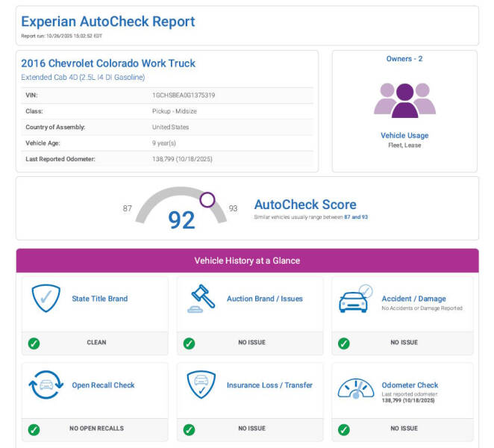This screenshot has width=494, height=448.
Task: Click the Odometer Check gauge icon
Action: coord(355,387)
